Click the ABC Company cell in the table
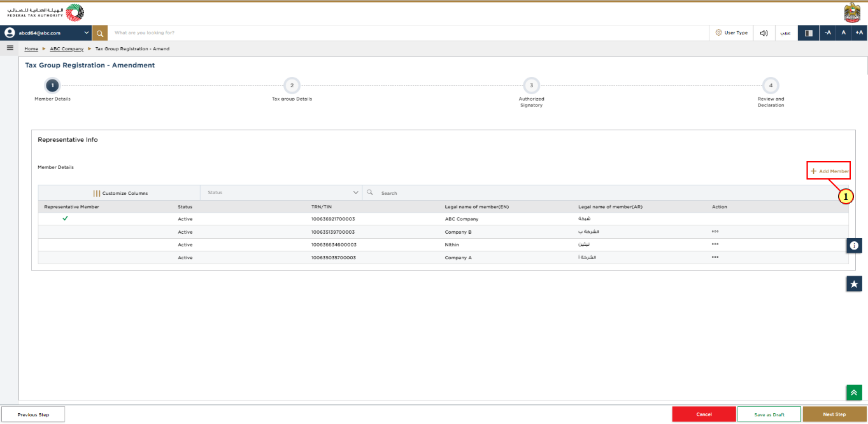Screen dimensions: 868x424 tap(462, 219)
